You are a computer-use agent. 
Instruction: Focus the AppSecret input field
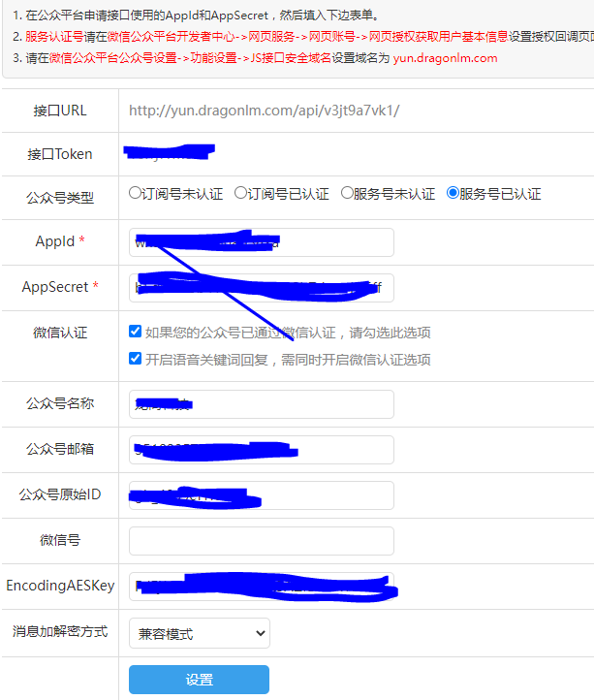point(261,288)
